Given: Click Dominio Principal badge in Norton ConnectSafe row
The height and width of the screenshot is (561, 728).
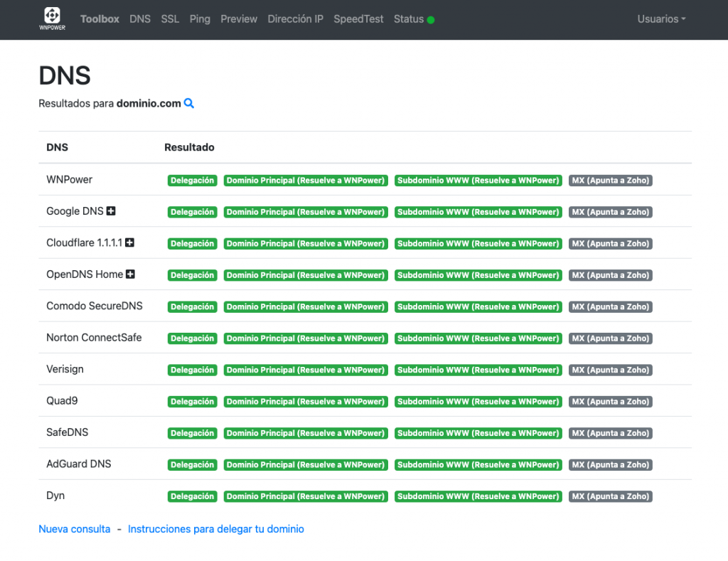Looking at the screenshot, I should [306, 338].
